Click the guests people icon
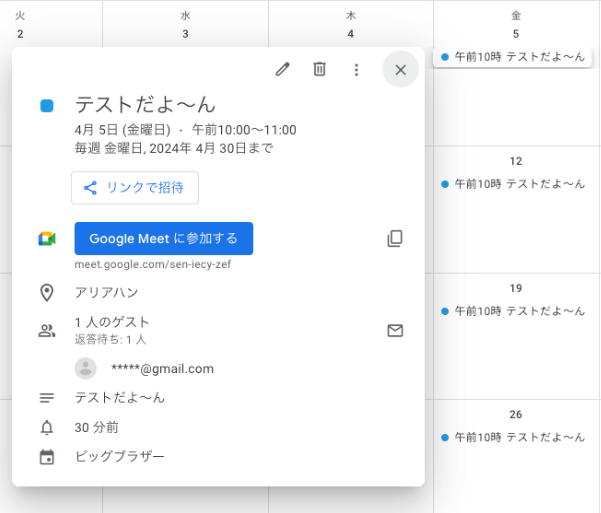 (x=47, y=330)
